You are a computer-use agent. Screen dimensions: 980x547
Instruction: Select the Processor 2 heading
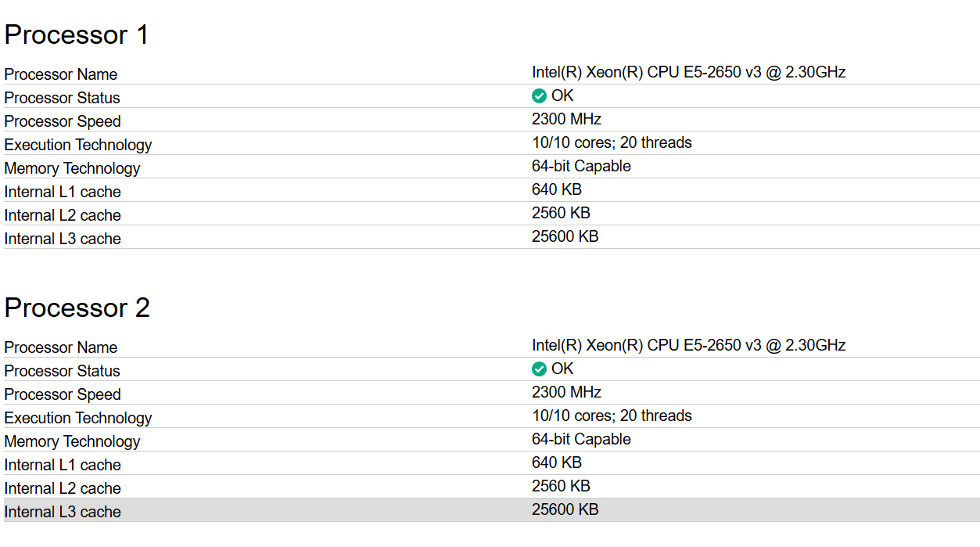coord(77,308)
